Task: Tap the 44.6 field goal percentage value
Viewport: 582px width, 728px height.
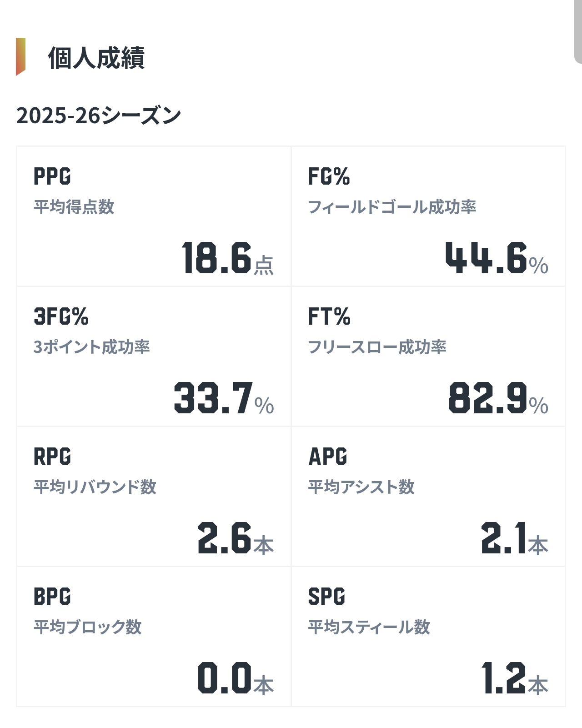Action: click(x=486, y=258)
